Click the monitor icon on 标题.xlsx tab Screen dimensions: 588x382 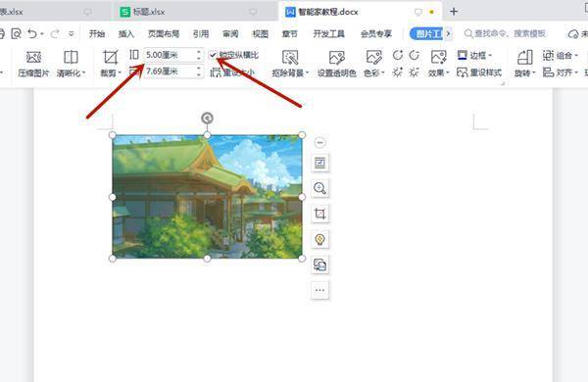coord(253,12)
